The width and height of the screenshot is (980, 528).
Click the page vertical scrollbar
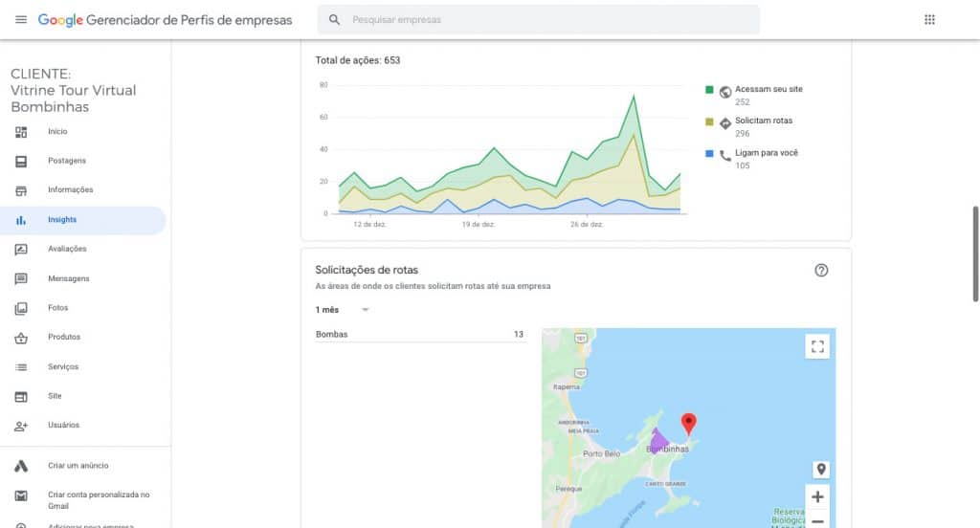click(x=975, y=253)
